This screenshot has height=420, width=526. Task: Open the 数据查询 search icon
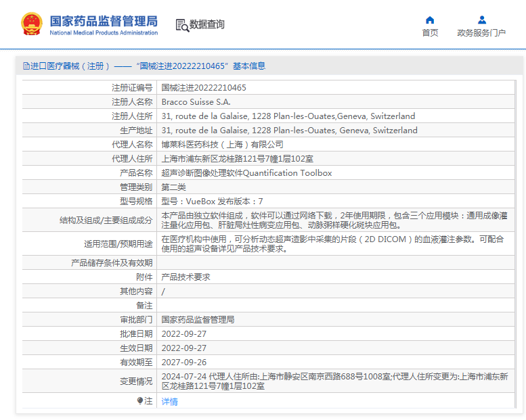(x=182, y=25)
